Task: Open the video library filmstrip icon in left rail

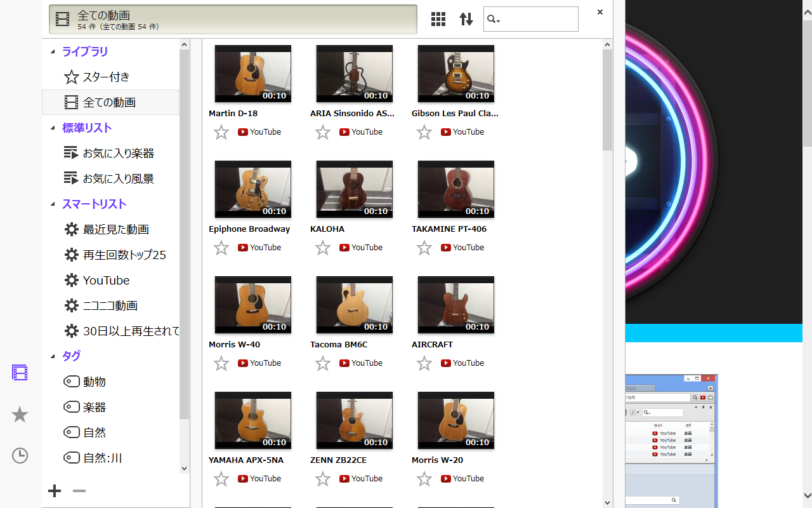Action: [20, 373]
